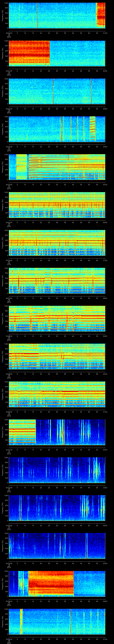Click the 27:00 end time label
Image resolution: width=114 pixels, height=644 pixels.
(x=105, y=260)
